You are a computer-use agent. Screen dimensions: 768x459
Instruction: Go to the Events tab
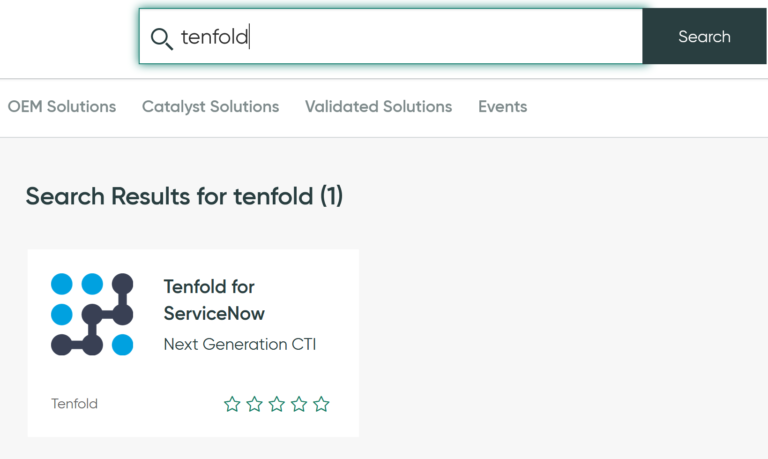click(503, 106)
